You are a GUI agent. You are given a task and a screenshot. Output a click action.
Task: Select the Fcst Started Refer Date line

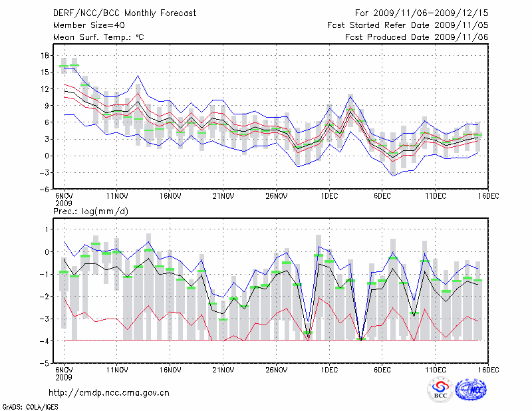click(x=408, y=25)
